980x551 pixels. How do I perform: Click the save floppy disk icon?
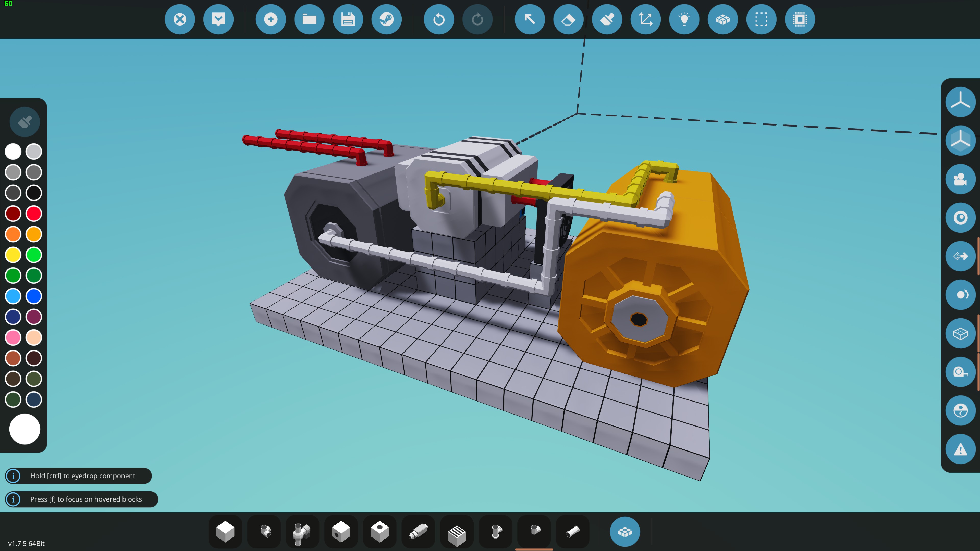(x=348, y=19)
